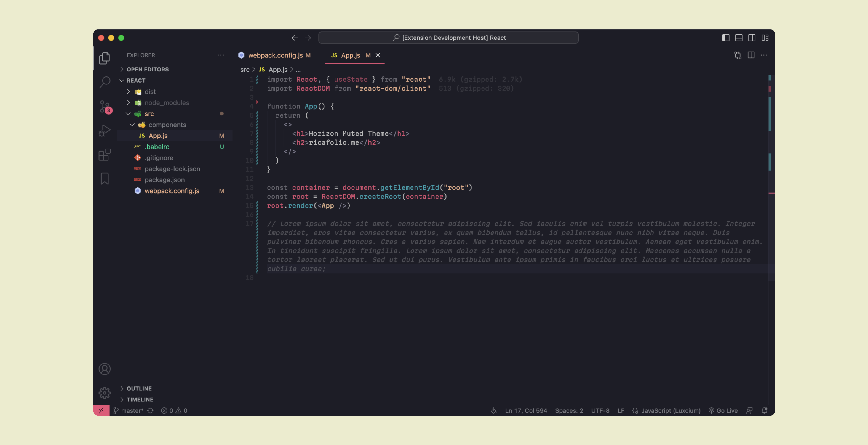Screen dimensions: 868x445
Task: Toggle the secondary side bar layout icon
Action: click(x=752, y=38)
